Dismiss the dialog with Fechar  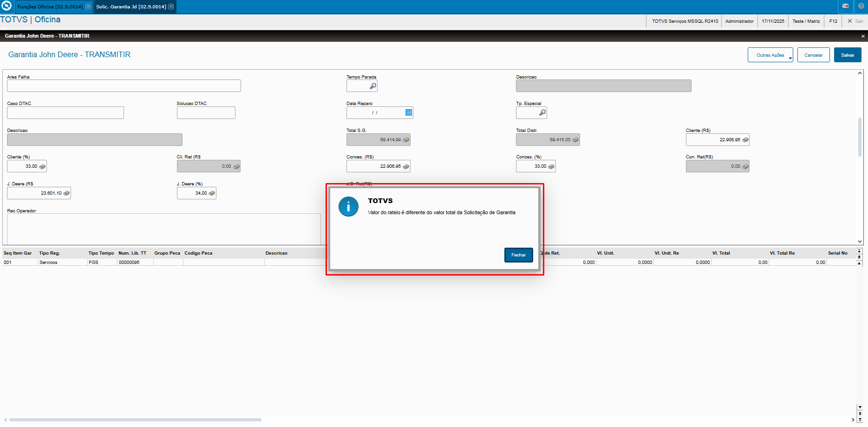point(518,255)
